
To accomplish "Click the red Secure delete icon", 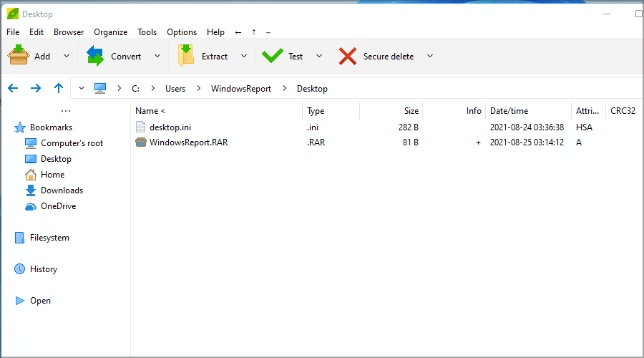I will pos(348,56).
